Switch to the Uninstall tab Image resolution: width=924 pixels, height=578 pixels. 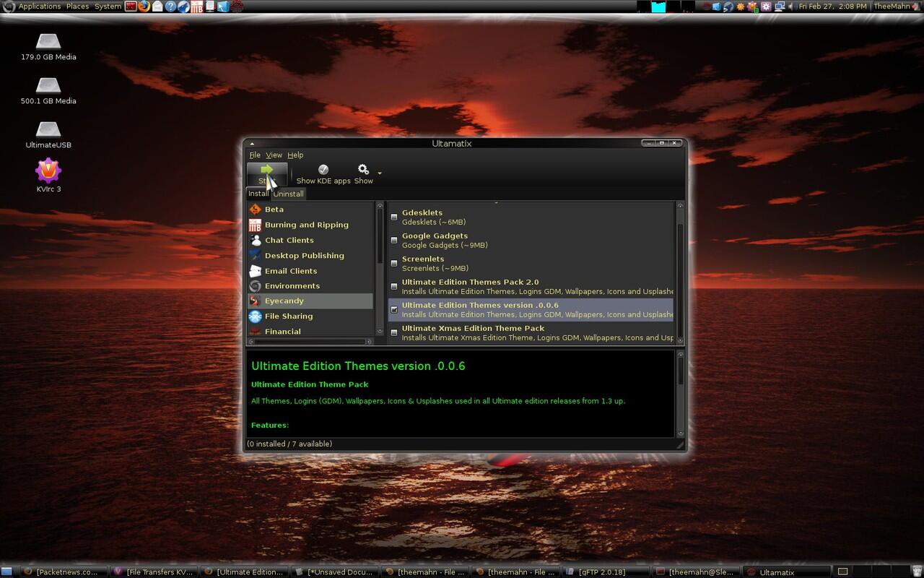288,194
